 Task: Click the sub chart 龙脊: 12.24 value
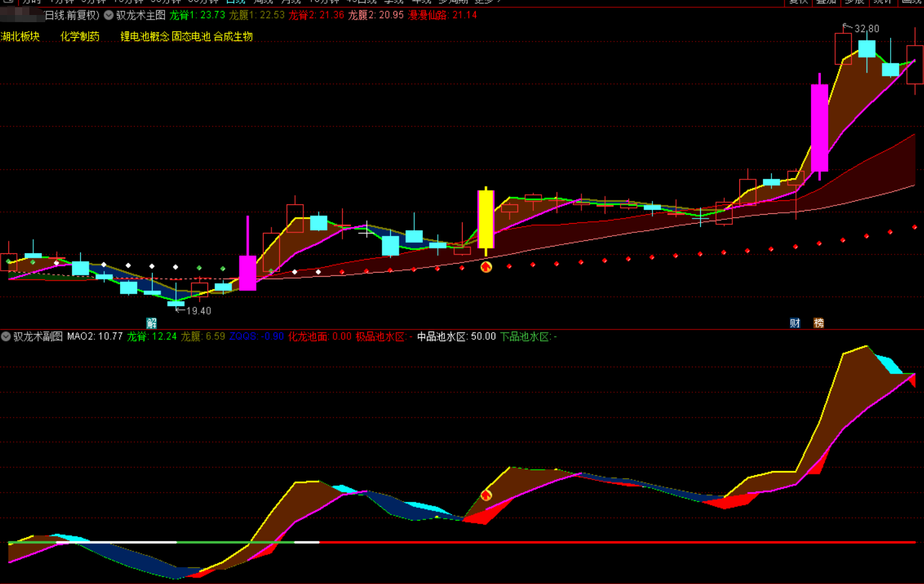pyautogui.click(x=152, y=337)
